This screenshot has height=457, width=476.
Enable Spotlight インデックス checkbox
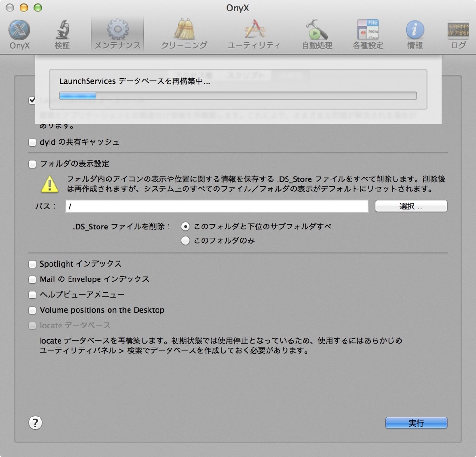click(x=32, y=264)
